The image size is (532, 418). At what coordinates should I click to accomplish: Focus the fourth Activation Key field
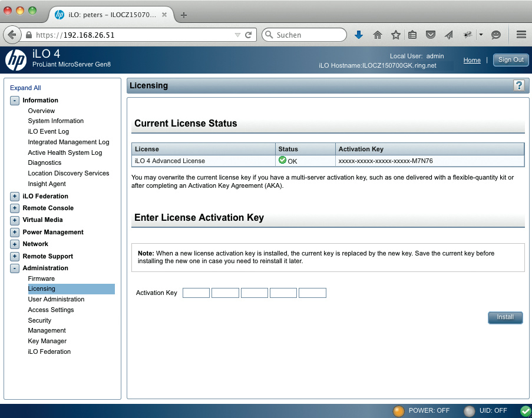[x=283, y=293]
